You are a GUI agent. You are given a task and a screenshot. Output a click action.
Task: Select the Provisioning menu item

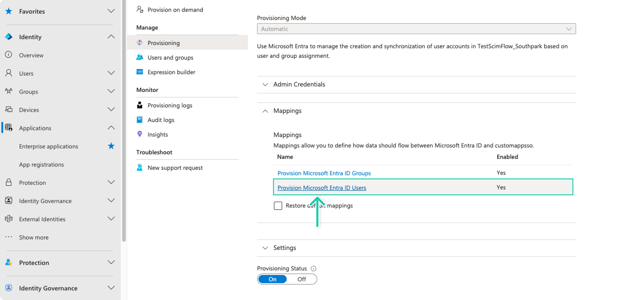188,43
